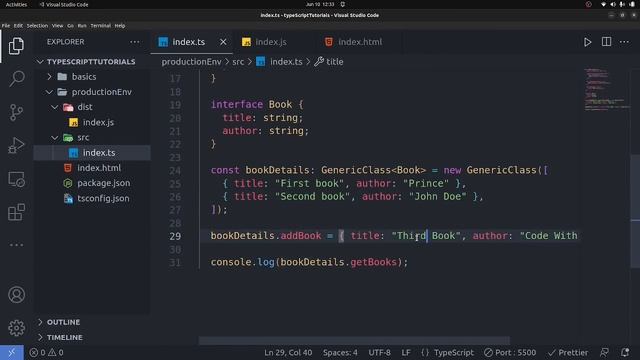Open Ubuntu Activities overview
Image resolution: width=640 pixels, height=360 pixels.
point(16,4)
